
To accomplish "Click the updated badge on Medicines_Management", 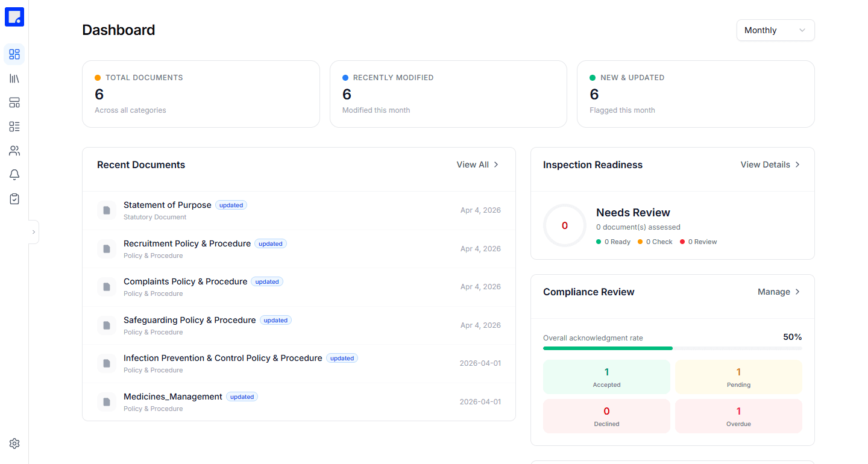I will pos(242,397).
